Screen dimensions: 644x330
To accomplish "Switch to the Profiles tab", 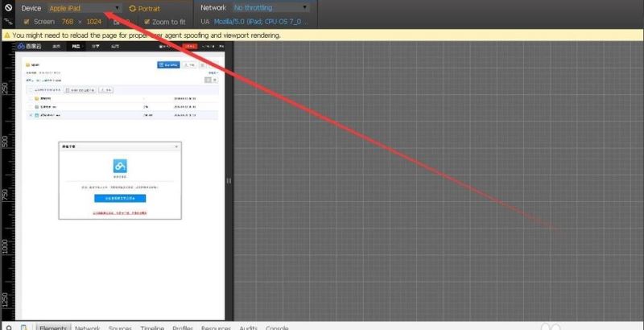I will [183, 328].
